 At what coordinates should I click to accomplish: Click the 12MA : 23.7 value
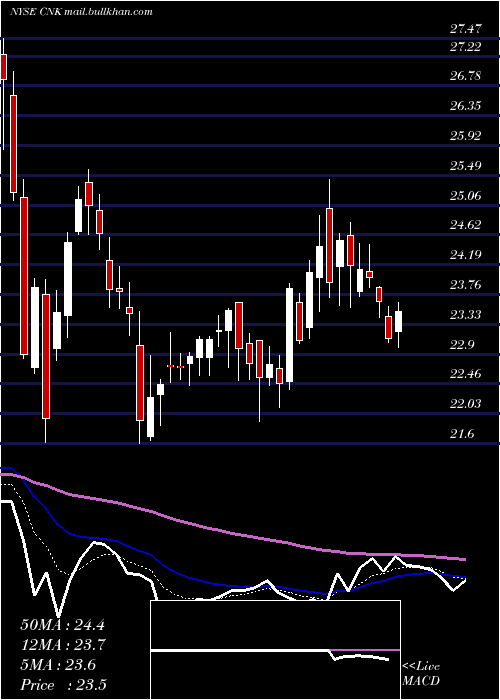click(x=62, y=645)
